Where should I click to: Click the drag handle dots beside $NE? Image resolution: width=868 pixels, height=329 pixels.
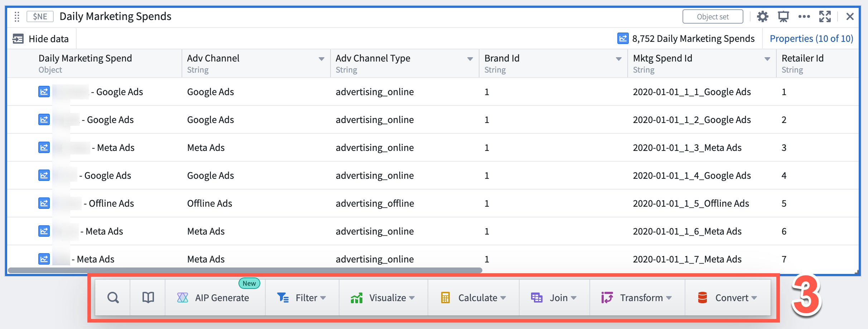17,16
